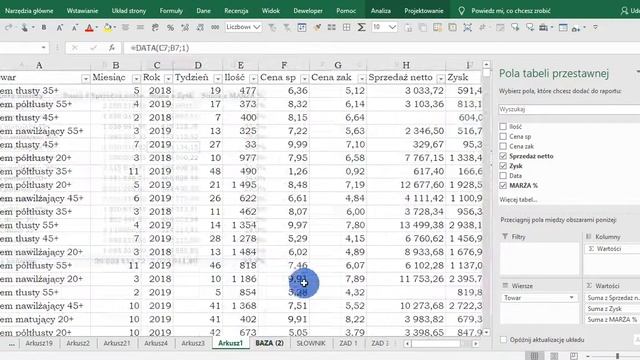This screenshot has width=640, height=360.
Task: Apply the yellow fill color bucket
Action: (108, 28)
